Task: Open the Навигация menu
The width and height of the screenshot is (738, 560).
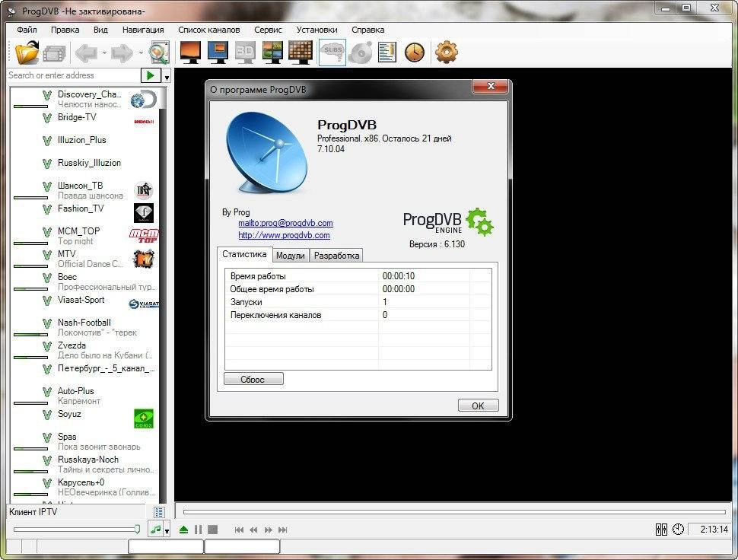Action: (x=143, y=30)
